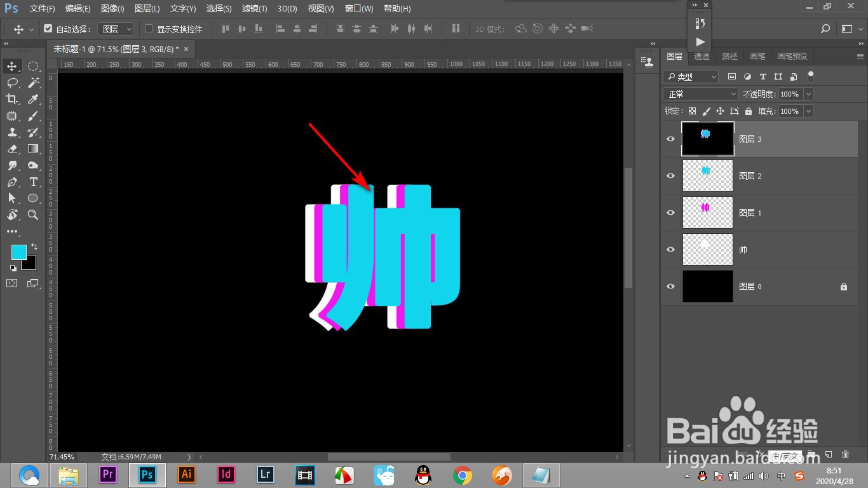Select the Magic Wand tool
This screenshot has height=488, width=868.
[x=33, y=83]
